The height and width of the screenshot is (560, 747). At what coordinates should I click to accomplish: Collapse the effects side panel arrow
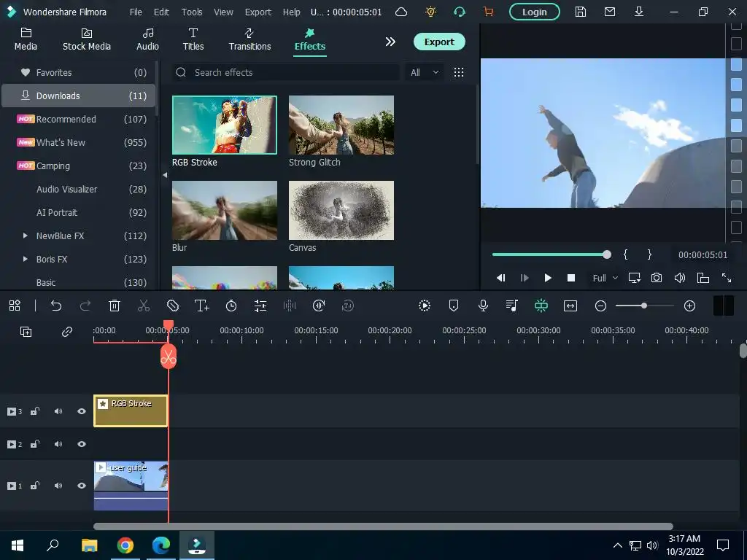click(x=165, y=175)
